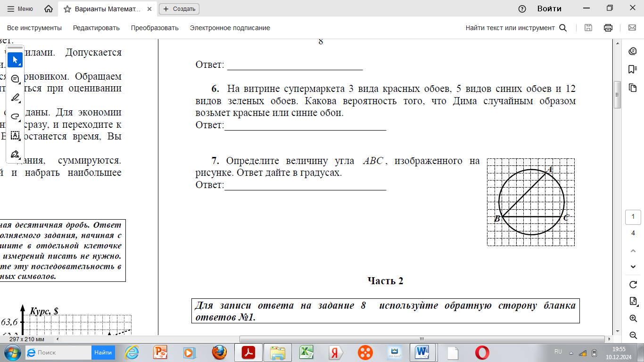
Task: Star the Варианты Математ document tab
Action: click(67, 8)
